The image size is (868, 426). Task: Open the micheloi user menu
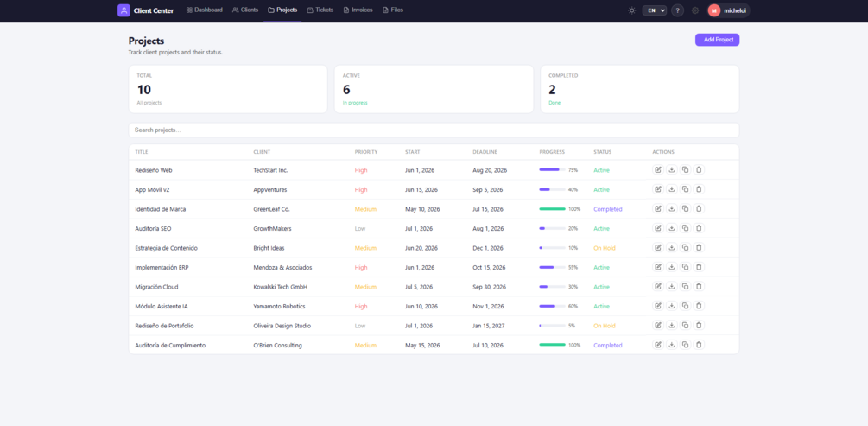(728, 10)
